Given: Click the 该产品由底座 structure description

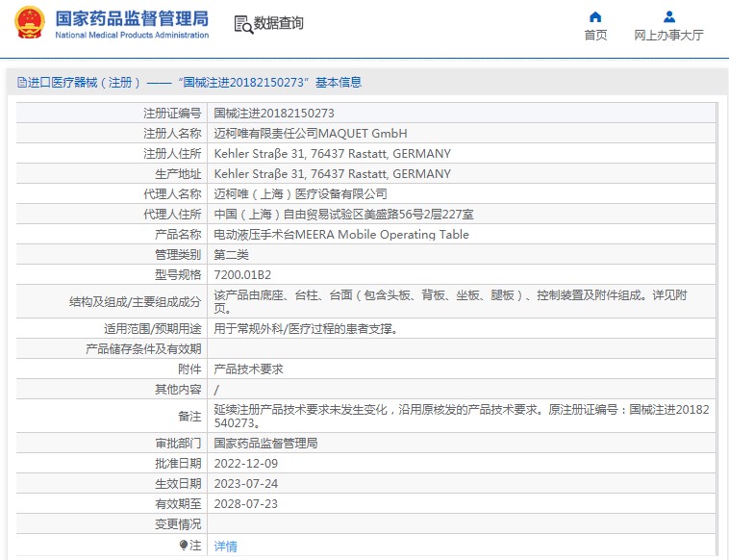Looking at the screenshot, I should point(450,301).
